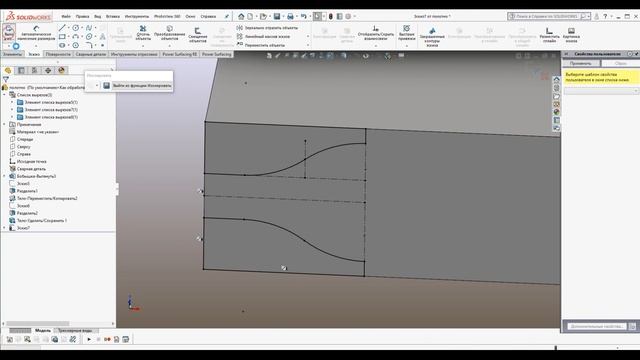Click the Undo arrow icon
The height and width of the screenshot is (360, 640).
[304, 16]
